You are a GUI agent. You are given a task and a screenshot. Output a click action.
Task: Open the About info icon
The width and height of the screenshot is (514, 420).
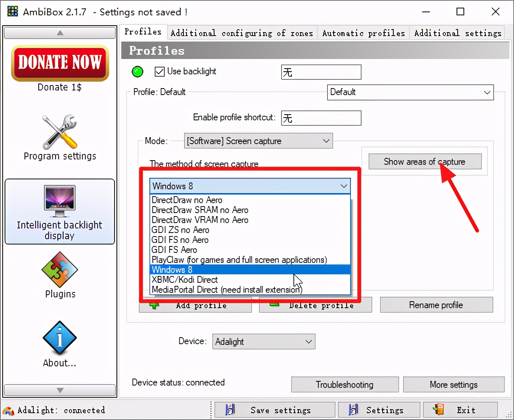pyautogui.click(x=60, y=338)
